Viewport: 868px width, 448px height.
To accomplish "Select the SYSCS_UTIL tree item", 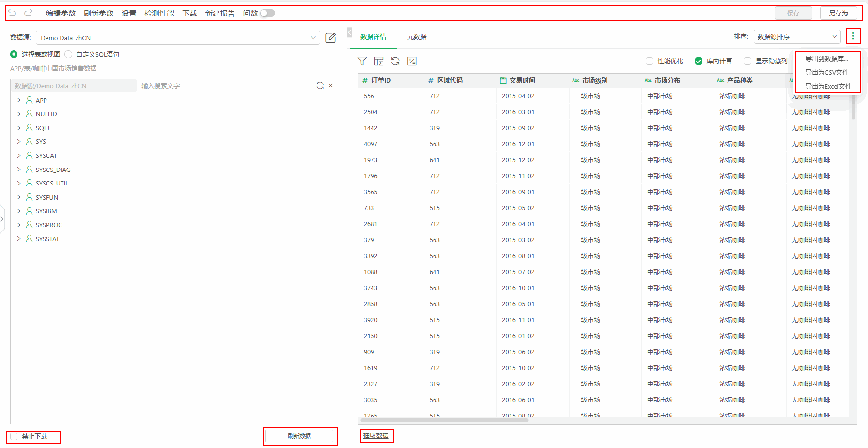I will click(x=52, y=183).
